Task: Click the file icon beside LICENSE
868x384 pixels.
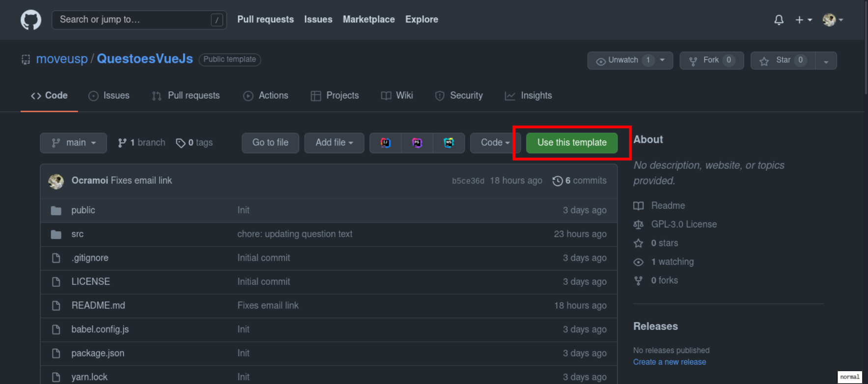Action: click(56, 282)
